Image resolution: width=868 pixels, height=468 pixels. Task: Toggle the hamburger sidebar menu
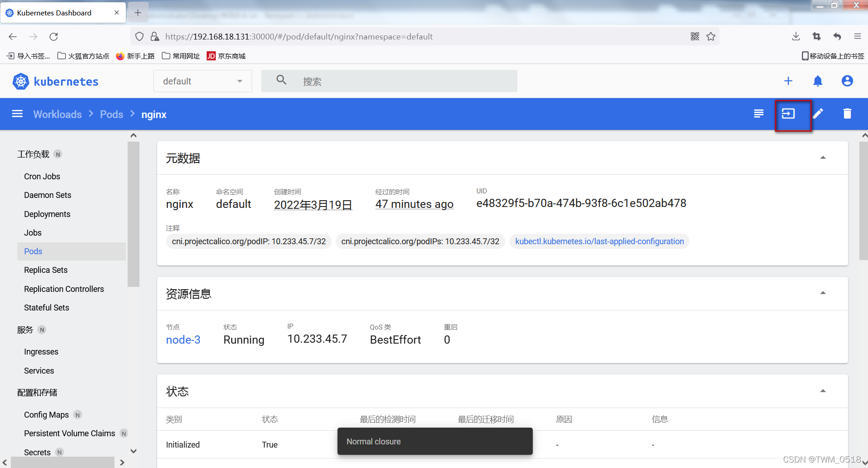(x=17, y=114)
